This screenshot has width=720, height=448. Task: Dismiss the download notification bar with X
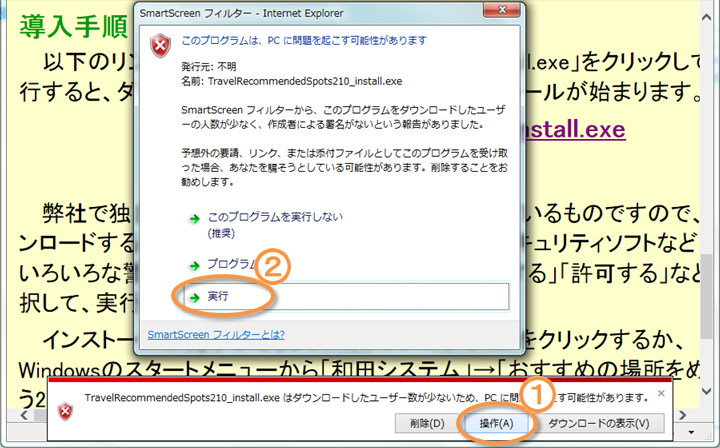(x=661, y=393)
